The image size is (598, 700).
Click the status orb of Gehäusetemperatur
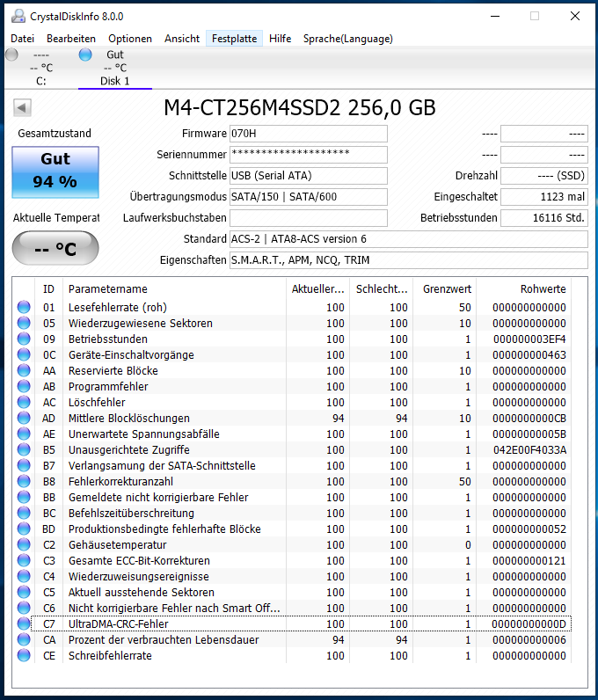[24, 544]
